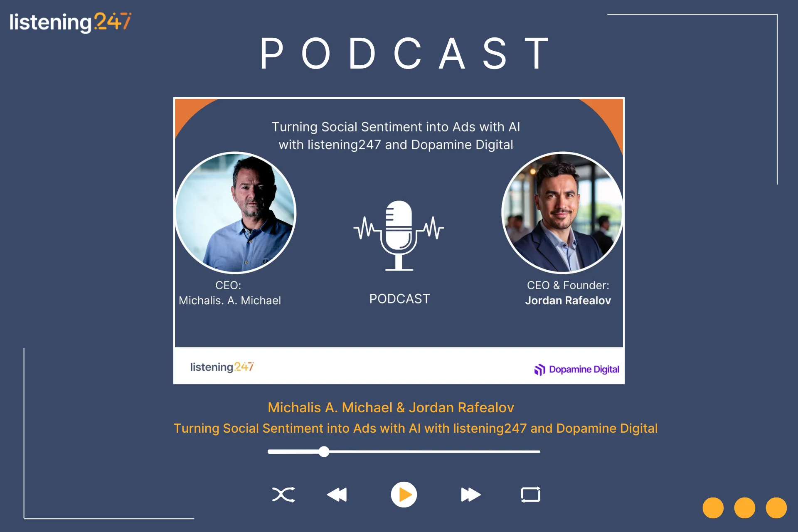Click the fast-forward icon
Image resolution: width=798 pixels, height=532 pixels.
click(x=470, y=495)
